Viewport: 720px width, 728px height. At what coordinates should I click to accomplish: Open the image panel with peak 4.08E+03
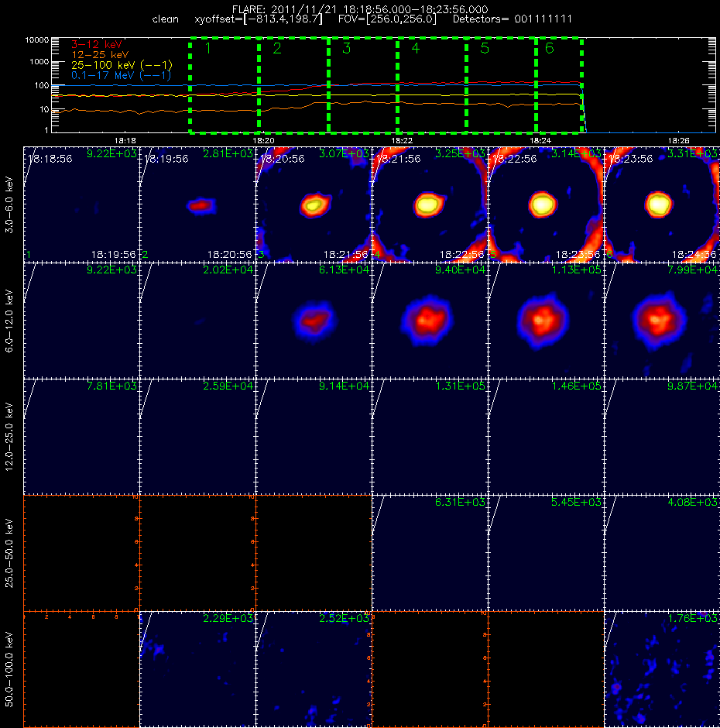click(662, 553)
